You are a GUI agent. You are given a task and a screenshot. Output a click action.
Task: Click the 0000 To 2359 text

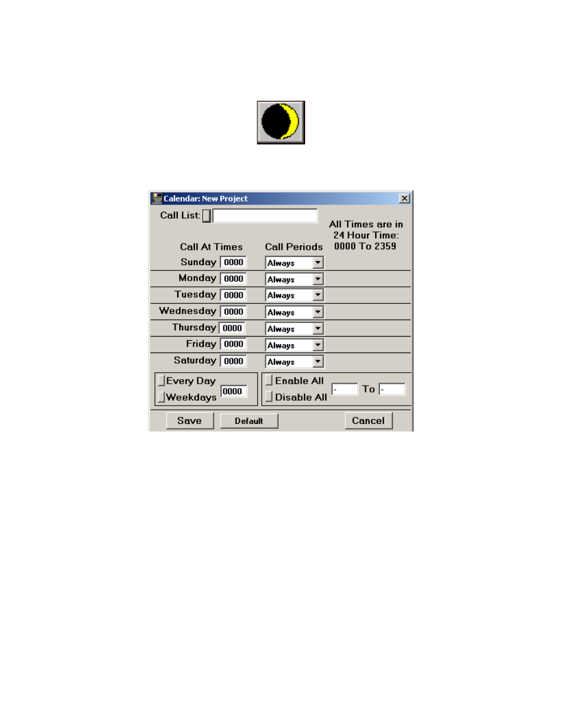(x=365, y=246)
